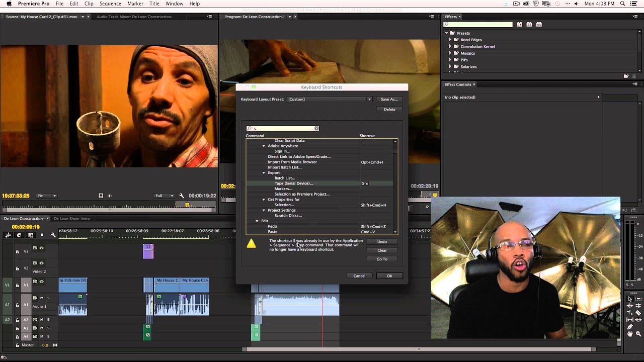Image resolution: width=644 pixels, height=362 pixels.
Task: Toggle V2 track visibility eye
Action: pos(42,263)
